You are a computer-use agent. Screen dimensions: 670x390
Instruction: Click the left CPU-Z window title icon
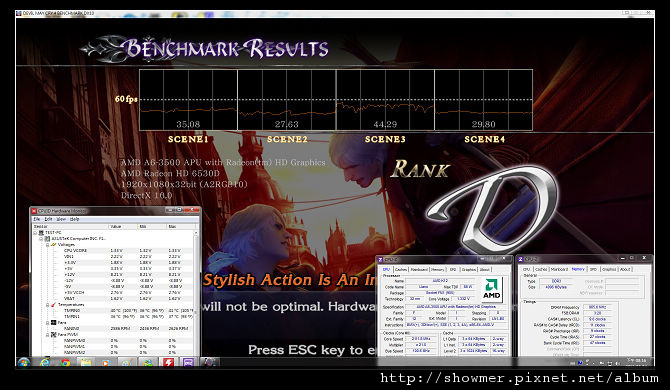[380, 259]
